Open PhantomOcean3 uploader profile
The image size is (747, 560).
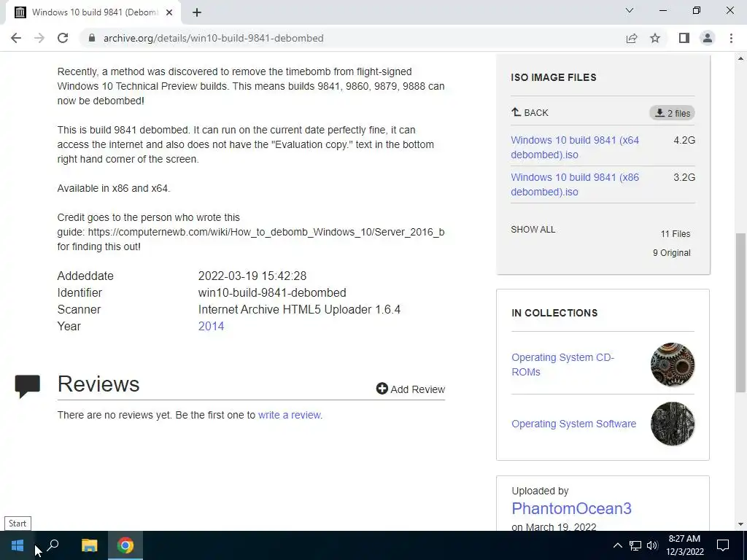571,508
